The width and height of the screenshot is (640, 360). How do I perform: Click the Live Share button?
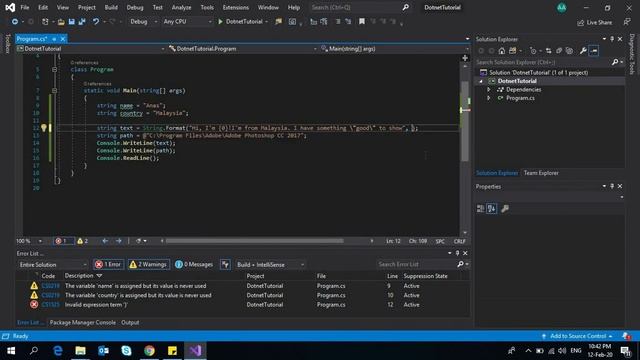(x=594, y=22)
